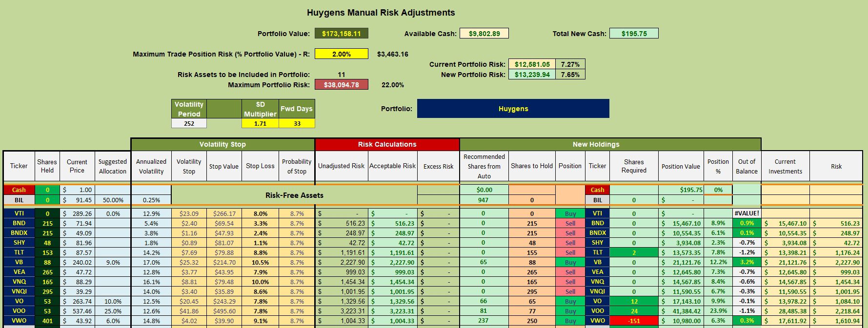
Task: Select the 7.65% new risk percentage
Action: coord(570,75)
